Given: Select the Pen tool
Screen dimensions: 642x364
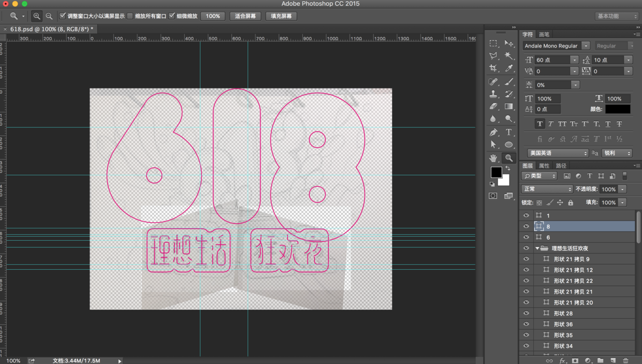Looking at the screenshot, I should click(x=493, y=133).
